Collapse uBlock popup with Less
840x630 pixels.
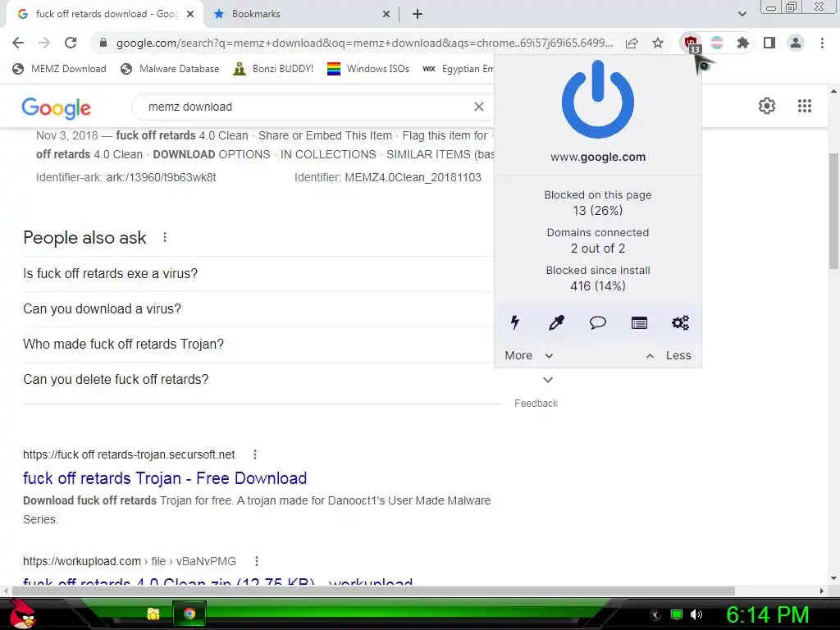[x=669, y=356]
